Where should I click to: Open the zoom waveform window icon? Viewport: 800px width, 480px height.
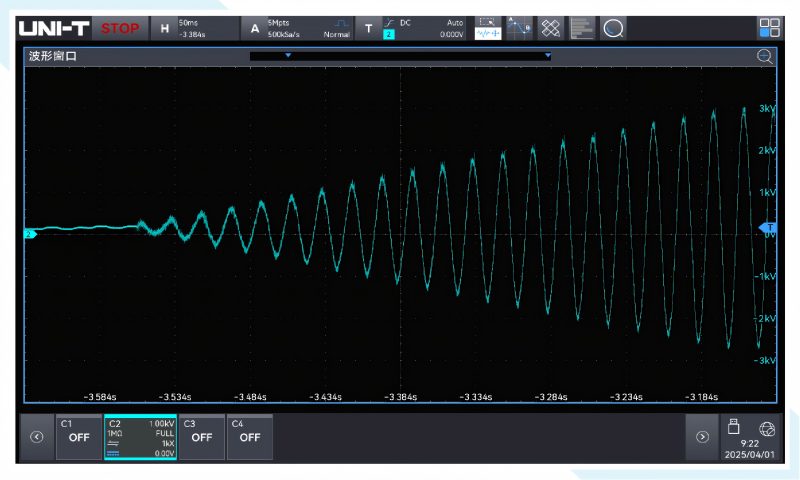coord(488,28)
